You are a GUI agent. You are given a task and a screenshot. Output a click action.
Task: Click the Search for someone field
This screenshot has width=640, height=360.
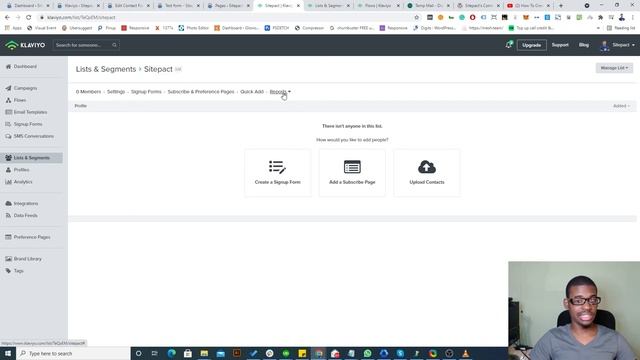point(86,45)
